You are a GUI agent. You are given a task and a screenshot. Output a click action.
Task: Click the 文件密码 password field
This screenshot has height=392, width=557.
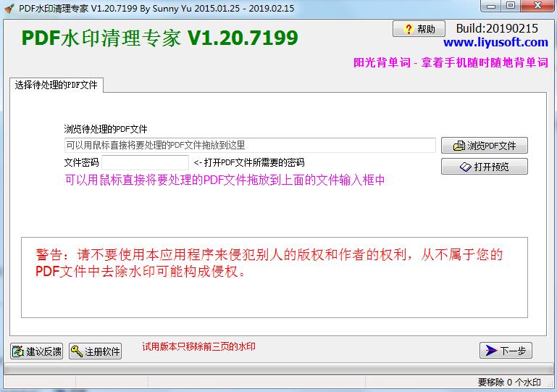[145, 162]
